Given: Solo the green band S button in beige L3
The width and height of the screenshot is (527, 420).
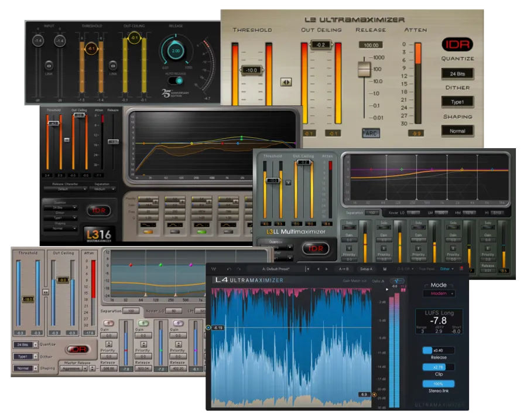Looking at the screenshot, I should [143, 323].
